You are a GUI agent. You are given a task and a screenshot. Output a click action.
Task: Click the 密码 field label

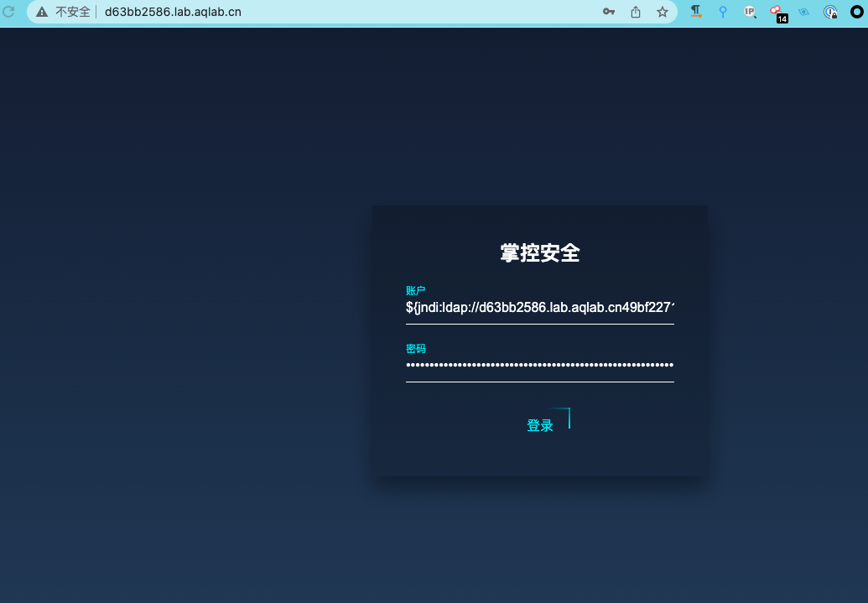click(416, 349)
